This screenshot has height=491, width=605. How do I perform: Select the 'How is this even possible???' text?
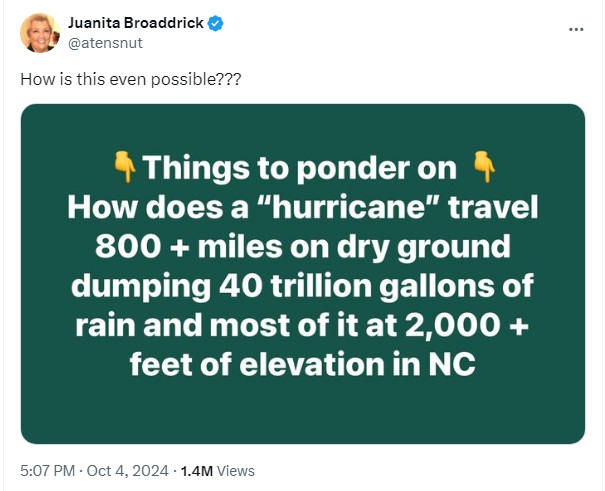point(130,79)
